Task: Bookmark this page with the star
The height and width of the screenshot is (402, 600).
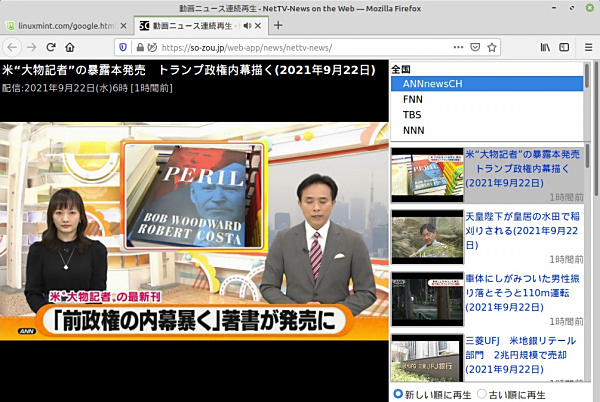Action: (x=492, y=47)
